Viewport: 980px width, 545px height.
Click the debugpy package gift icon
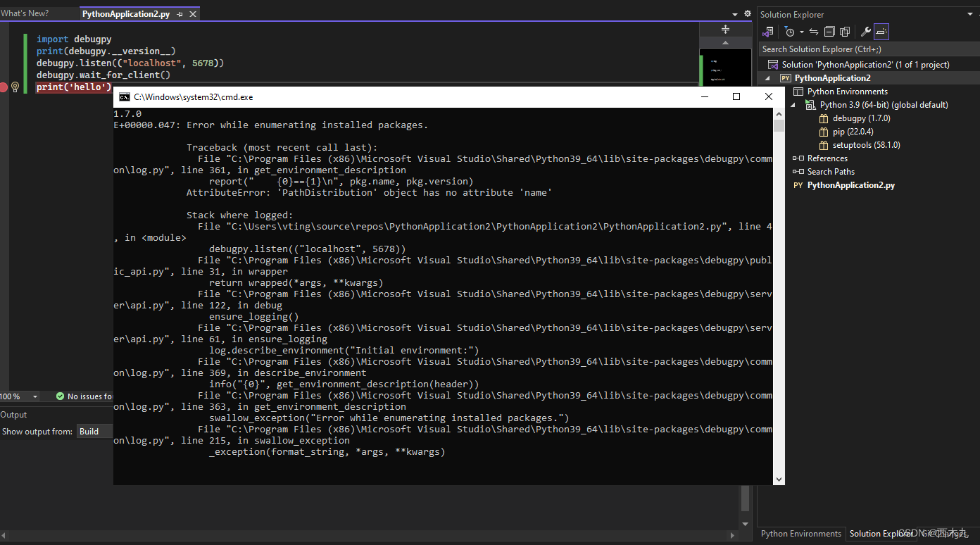pyautogui.click(x=824, y=118)
